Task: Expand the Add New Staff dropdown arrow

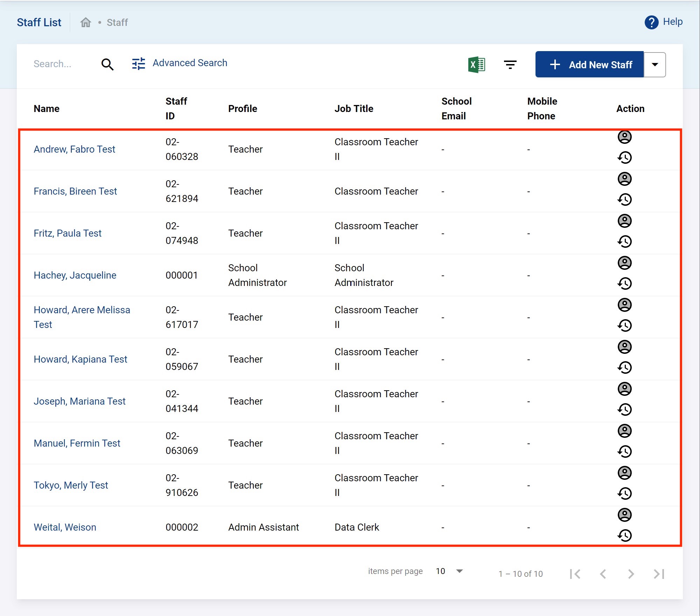Action: 654,65
